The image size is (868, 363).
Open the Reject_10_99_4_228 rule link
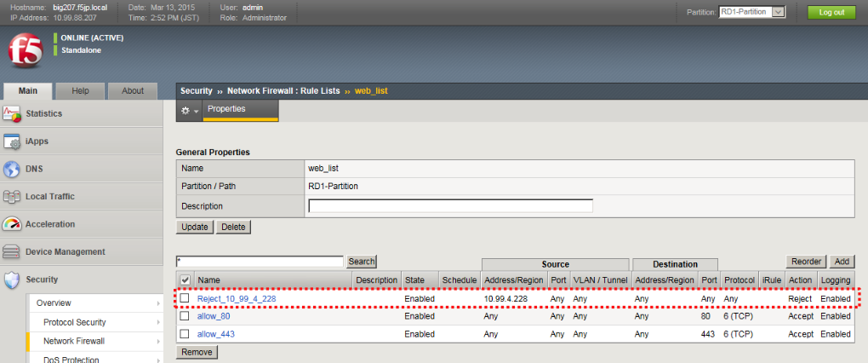(x=237, y=299)
